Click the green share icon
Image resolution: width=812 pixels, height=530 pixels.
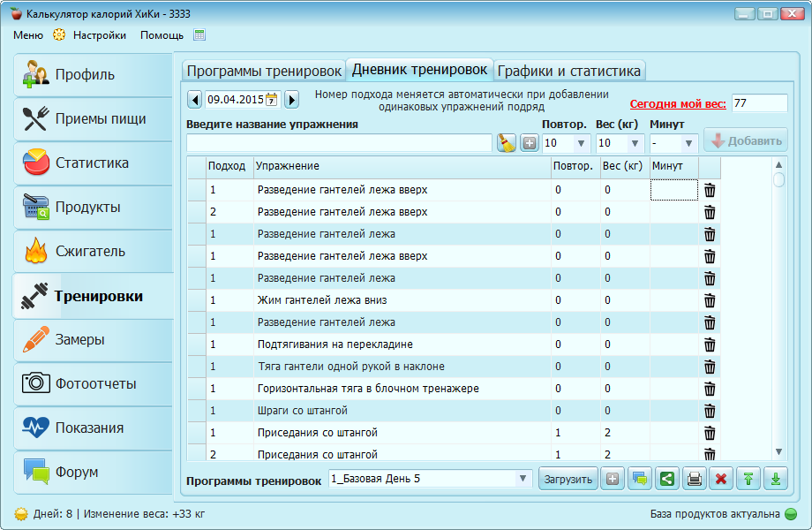tap(667, 479)
